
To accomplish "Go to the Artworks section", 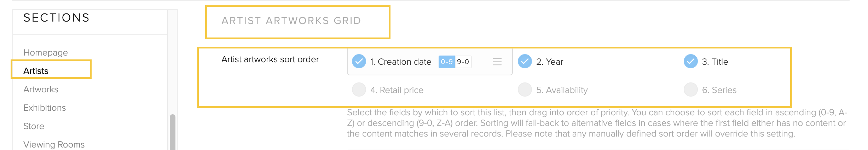I will [41, 89].
